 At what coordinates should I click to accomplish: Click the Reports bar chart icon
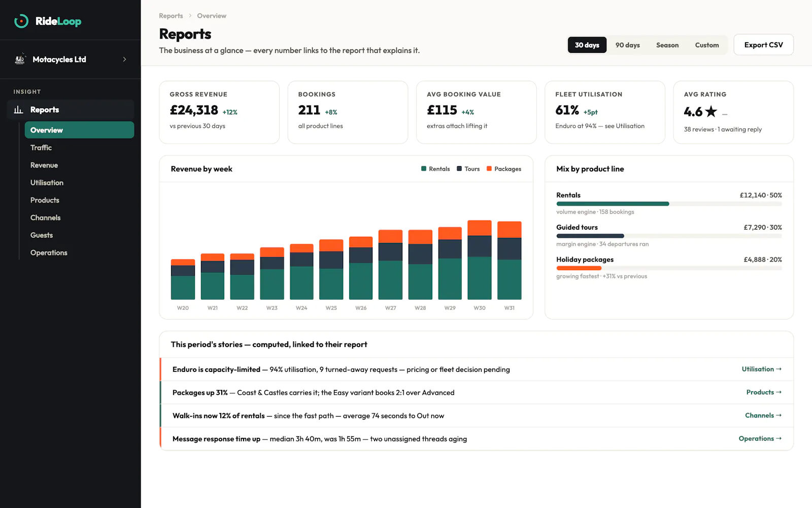19,110
